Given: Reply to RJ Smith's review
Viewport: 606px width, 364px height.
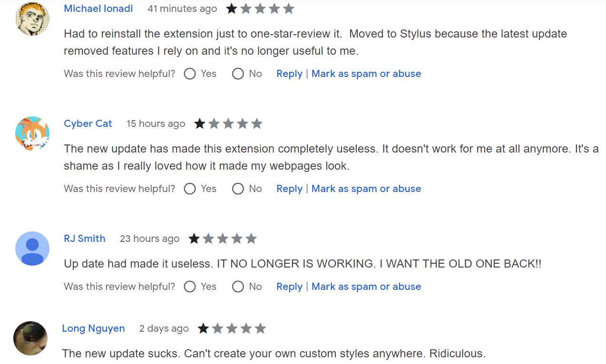Looking at the screenshot, I should 289,287.
